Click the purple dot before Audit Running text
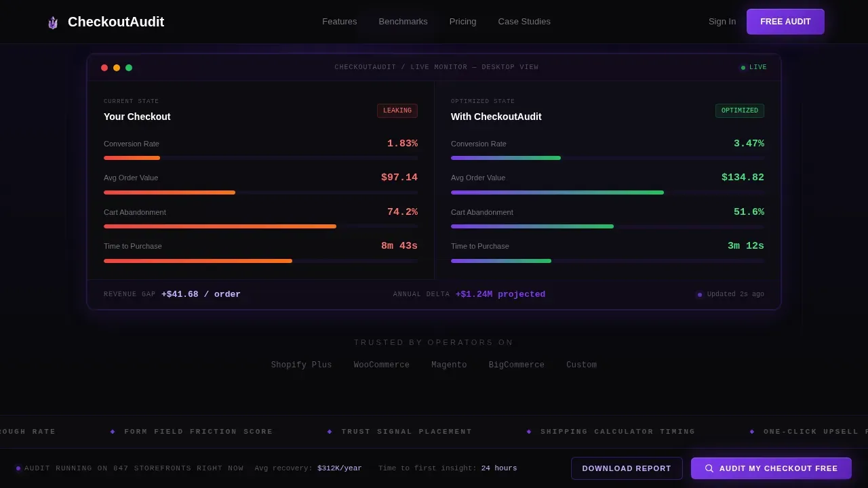868x488 pixels. [18, 468]
